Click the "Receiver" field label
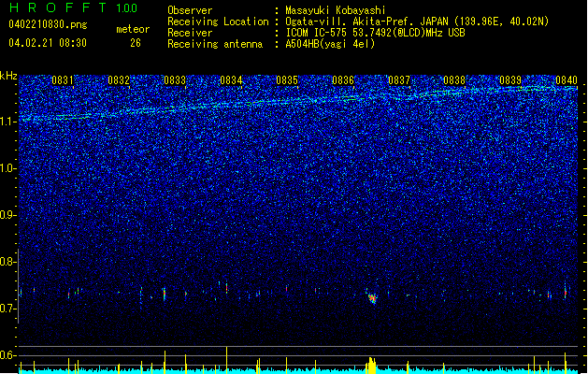The height and width of the screenshot is (374, 588). click(190, 33)
